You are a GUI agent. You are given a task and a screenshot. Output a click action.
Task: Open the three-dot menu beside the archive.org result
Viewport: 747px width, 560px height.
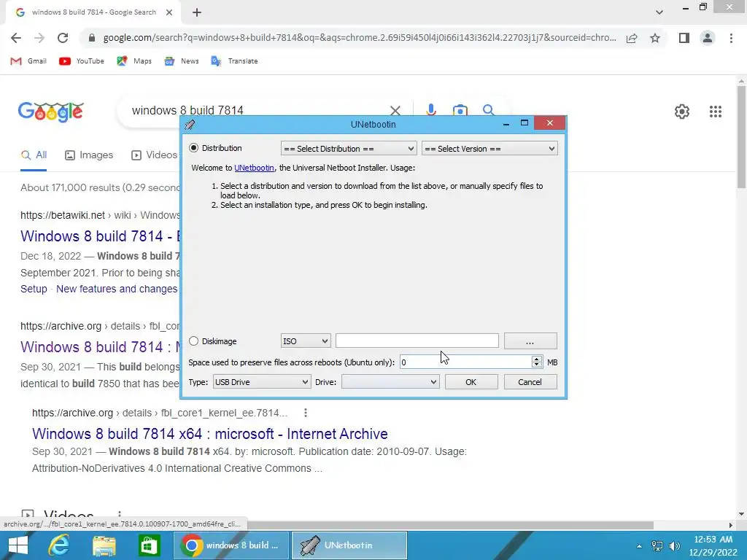coord(306,413)
